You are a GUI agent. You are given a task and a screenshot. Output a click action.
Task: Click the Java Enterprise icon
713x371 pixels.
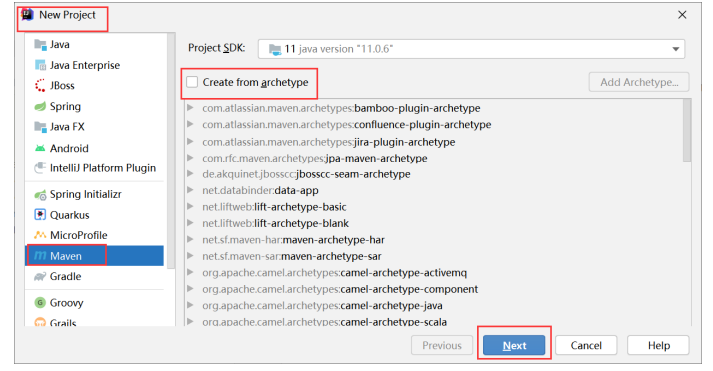(x=40, y=65)
